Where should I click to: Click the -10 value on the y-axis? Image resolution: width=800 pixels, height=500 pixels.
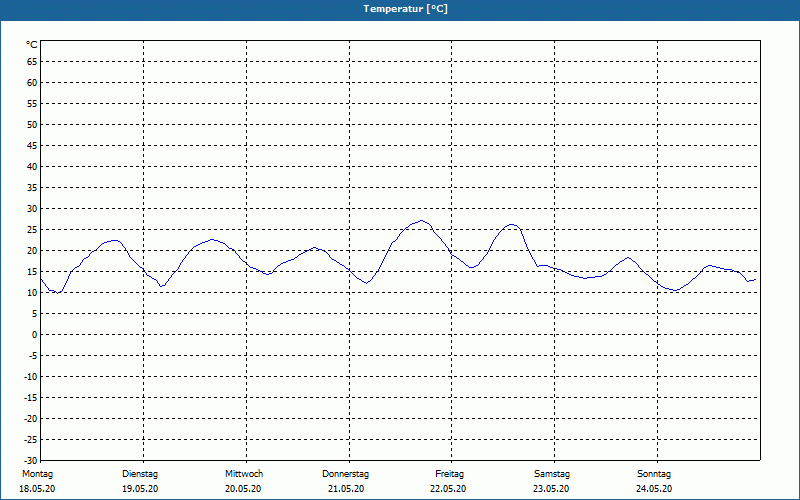31,377
